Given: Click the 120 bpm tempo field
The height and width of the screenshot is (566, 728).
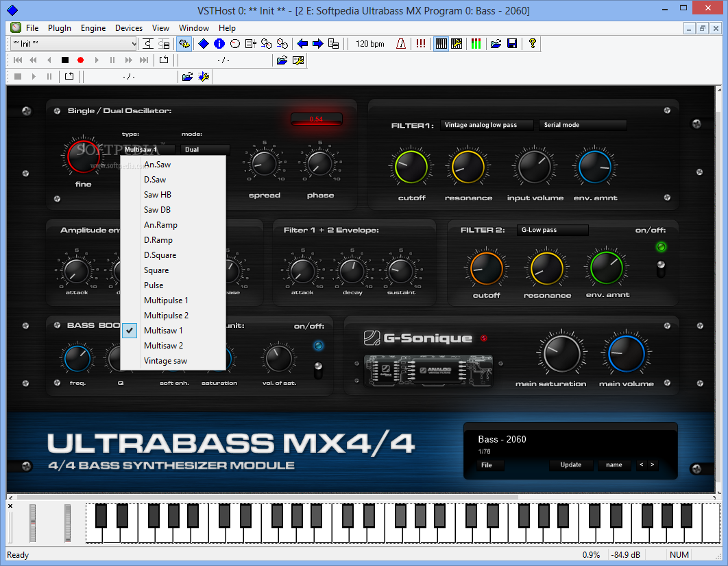Looking at the screenshot, I should [x=370, y=44].
